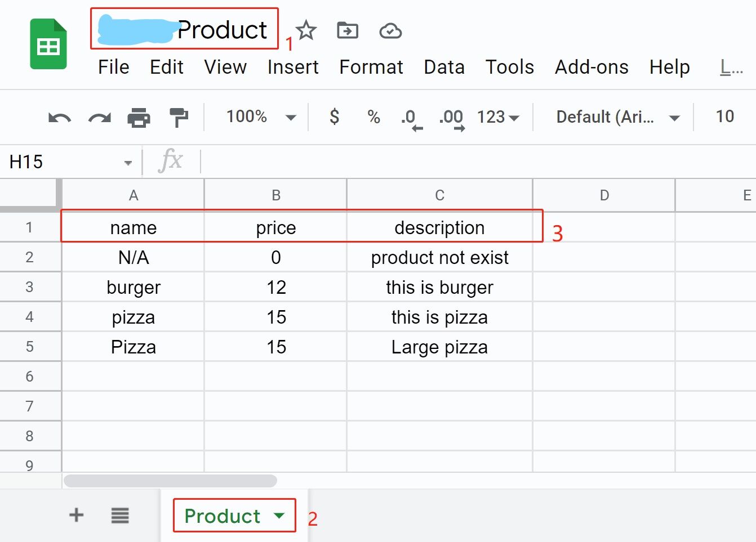Print the spreadsheet using printer icon
The height and width of the screenshot is (542, 756).
[x=139, y=118]
